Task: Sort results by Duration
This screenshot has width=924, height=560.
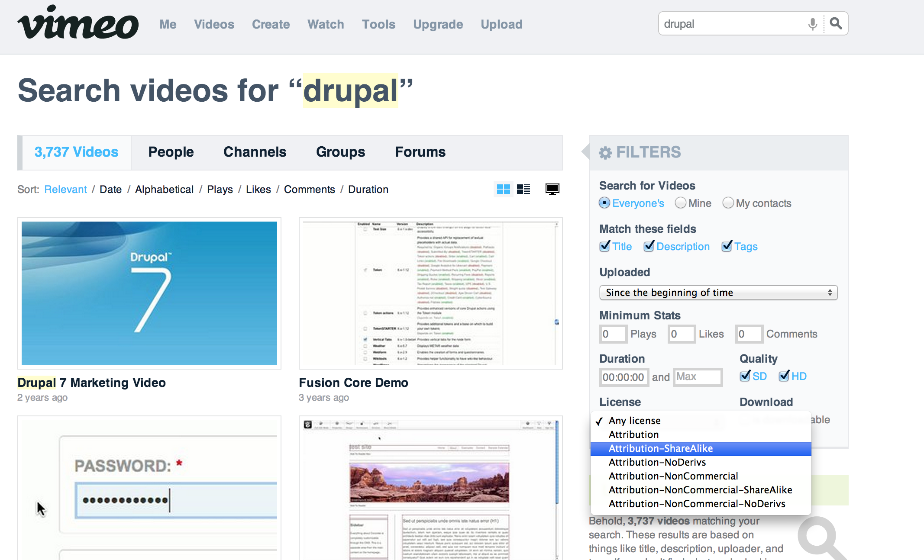Action: click(368, 190)
